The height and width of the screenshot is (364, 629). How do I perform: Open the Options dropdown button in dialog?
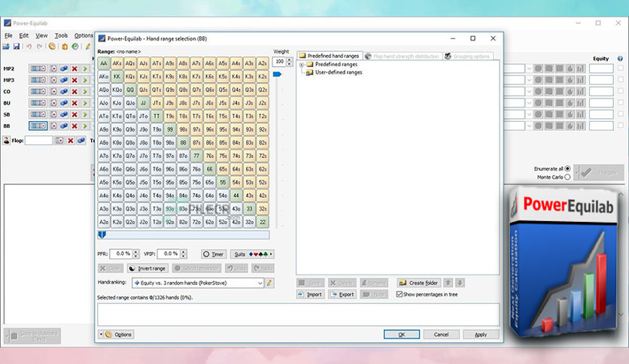tap(116, 335)
